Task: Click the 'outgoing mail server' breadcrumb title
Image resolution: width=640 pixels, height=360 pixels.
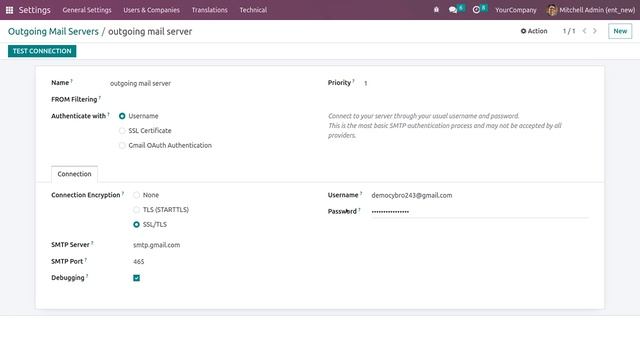Action: [x=150, y=31]
